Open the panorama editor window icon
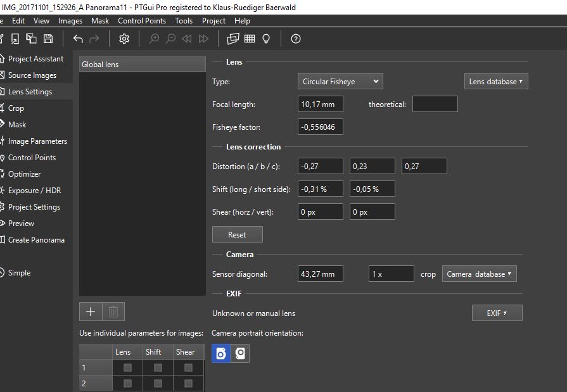 click(x=233, y=39)
